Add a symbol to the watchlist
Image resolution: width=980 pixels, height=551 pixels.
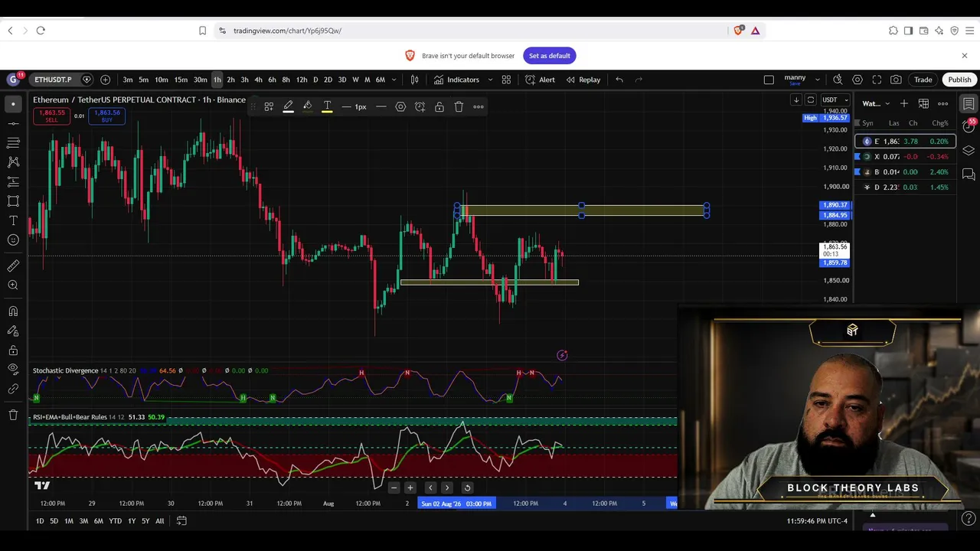click(x=904, y=103)
